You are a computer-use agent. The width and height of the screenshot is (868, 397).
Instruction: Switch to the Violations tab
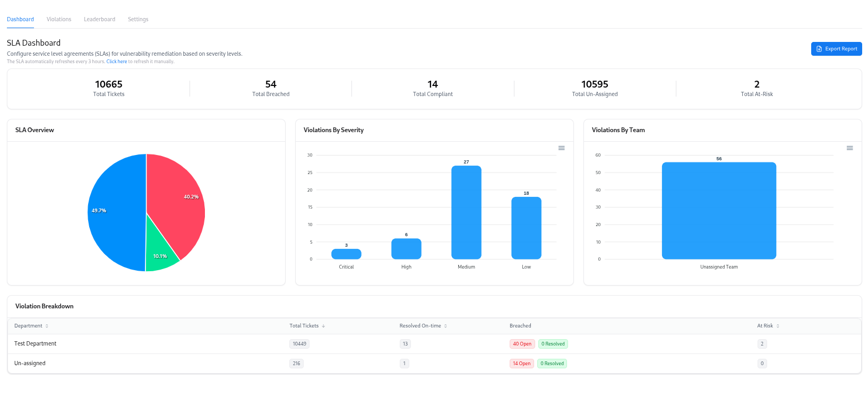click(59, 20)
